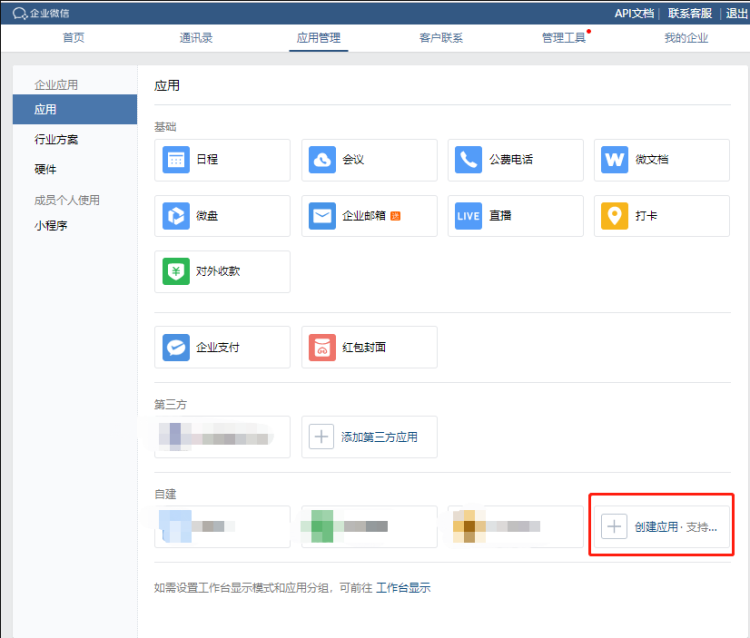Click the 会议 cloud meeting icon

(323, 160)
